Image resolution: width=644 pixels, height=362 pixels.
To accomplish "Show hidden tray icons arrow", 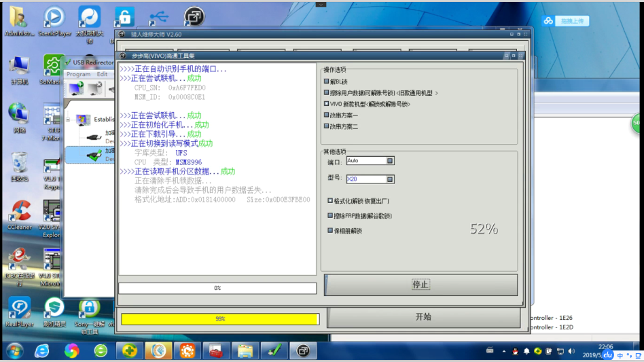I will (x=504, y=351).
